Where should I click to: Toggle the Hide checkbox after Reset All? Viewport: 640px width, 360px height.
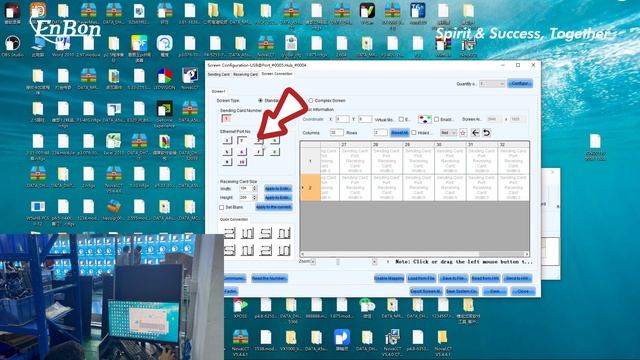click(x=414, y=133)
